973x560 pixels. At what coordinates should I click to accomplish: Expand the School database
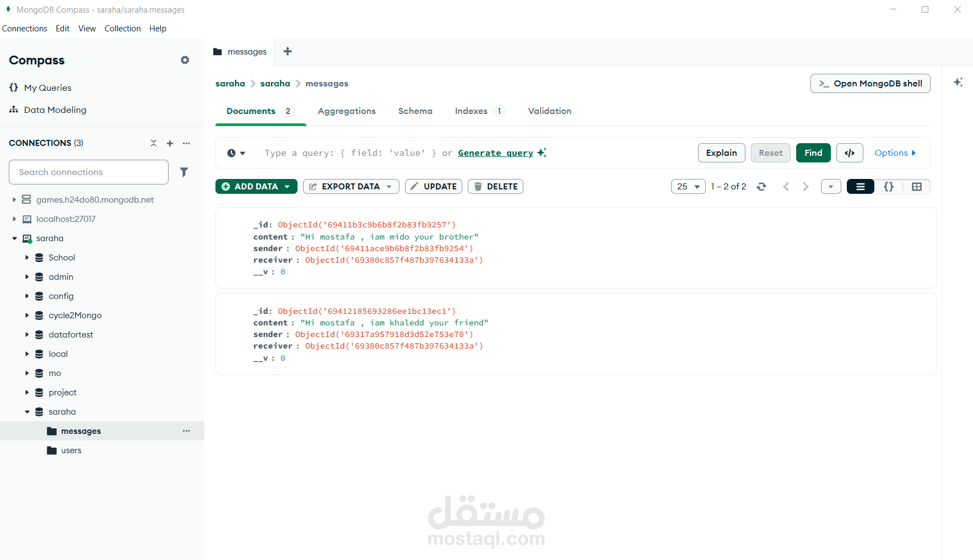27,258
